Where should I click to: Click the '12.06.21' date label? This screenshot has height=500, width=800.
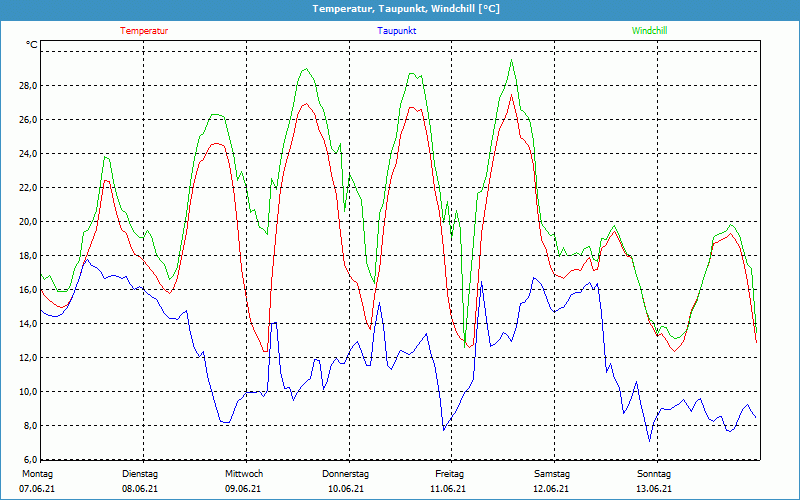[551, 489]
